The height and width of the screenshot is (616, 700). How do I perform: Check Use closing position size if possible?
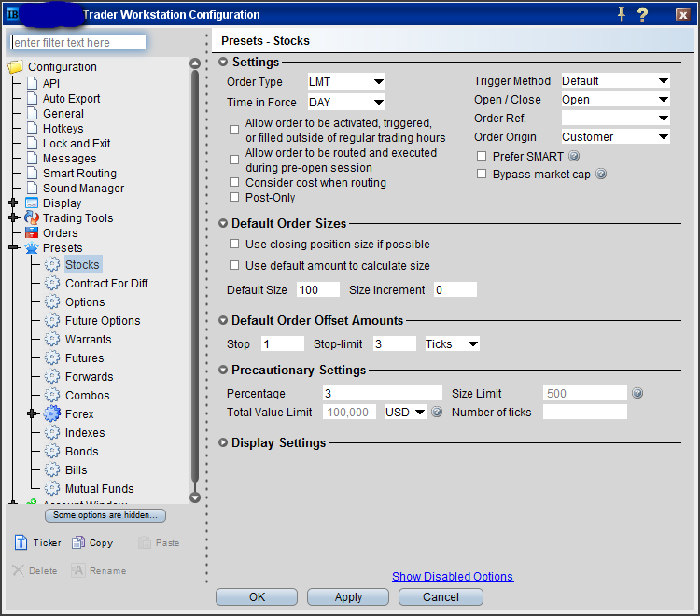(x=234, y=244)
